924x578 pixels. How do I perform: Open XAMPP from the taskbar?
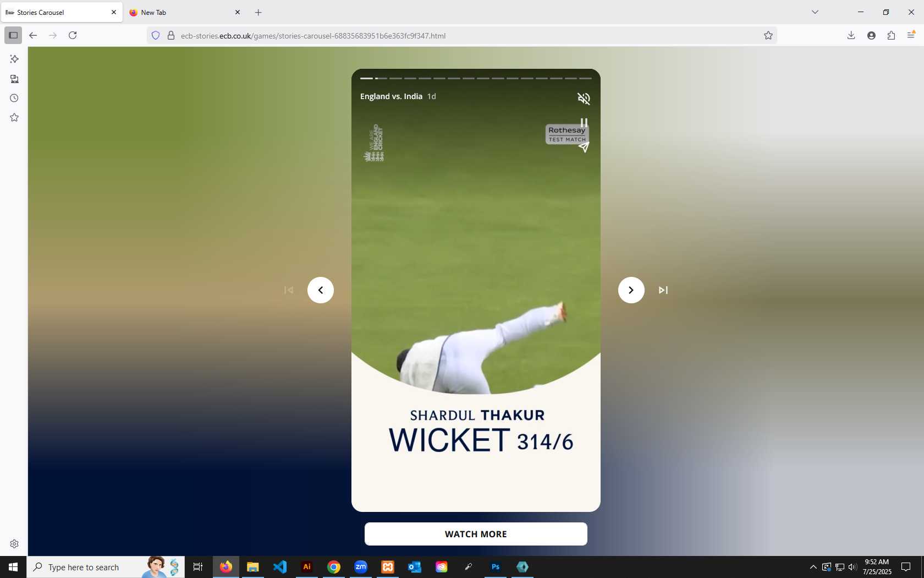[388, 567]
